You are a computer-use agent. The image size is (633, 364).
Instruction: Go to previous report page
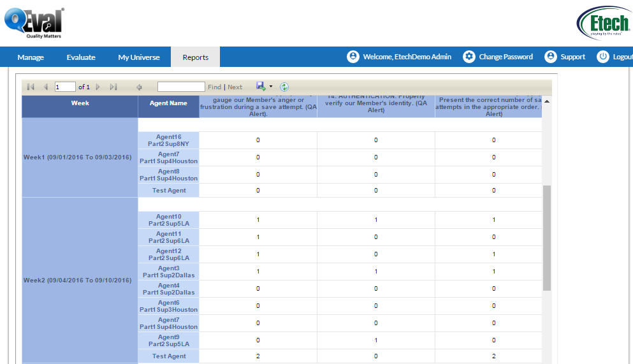[x=46, y=87]
